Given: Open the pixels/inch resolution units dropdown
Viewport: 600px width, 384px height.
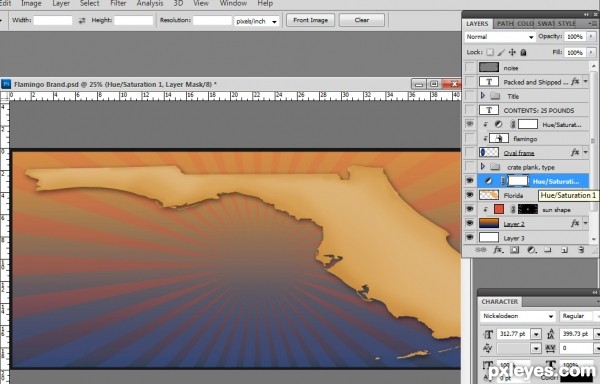Looking at the screenshot, I should pyautogui.click(x=256, y=21).
